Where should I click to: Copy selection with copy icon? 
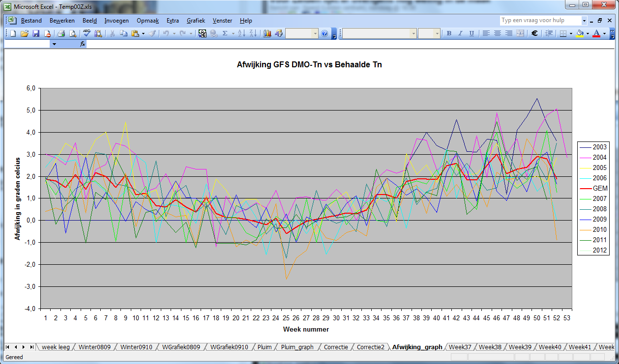[x=123, y=33]
